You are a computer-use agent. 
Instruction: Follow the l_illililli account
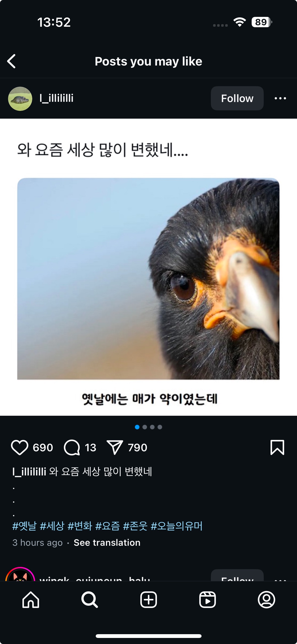[237, 98]
